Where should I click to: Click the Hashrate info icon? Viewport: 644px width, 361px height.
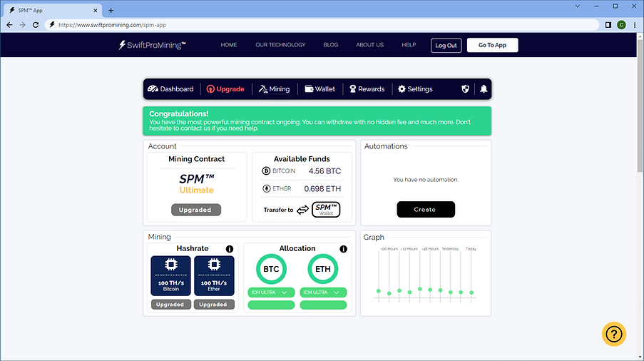[230, 249]
